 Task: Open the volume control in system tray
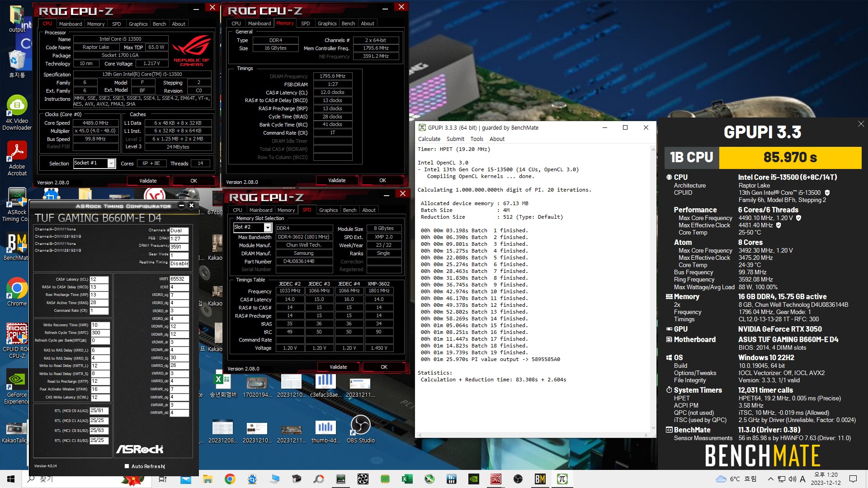click(x=792, y=479)
